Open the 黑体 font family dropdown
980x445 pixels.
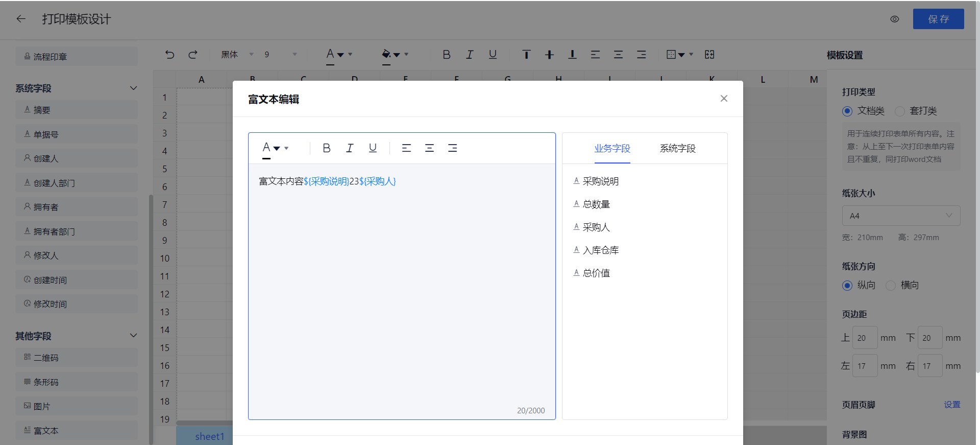tap(237, 54)
